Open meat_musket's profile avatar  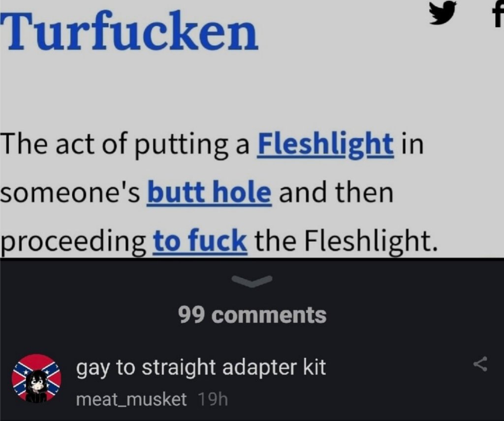click(x=36, y=378)
